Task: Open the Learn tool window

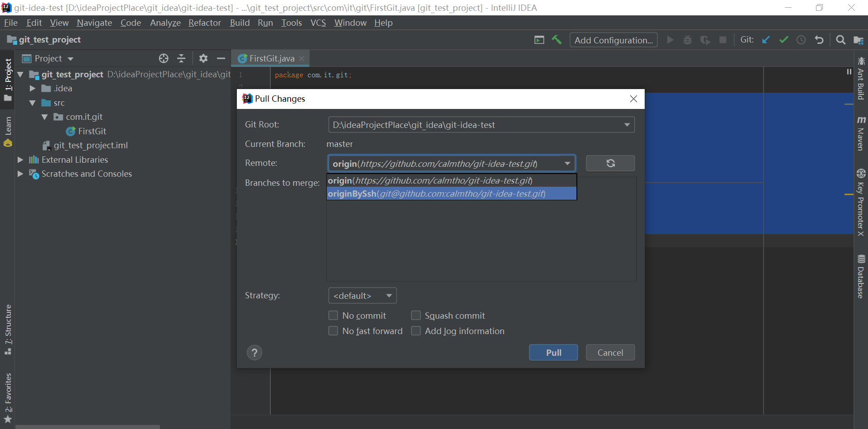Action: point(8,132)
